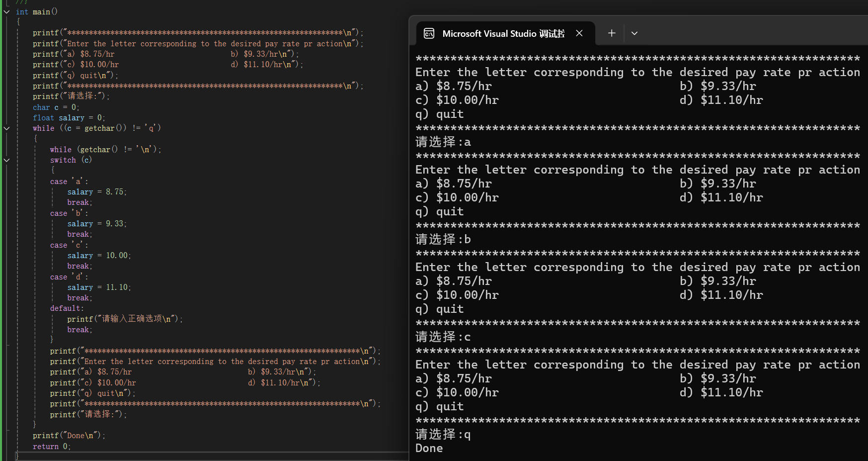Screen dimensions: 868x461
Task: Click the while (getchar() != '\n'); line
Action: click(x=106, y=150)
